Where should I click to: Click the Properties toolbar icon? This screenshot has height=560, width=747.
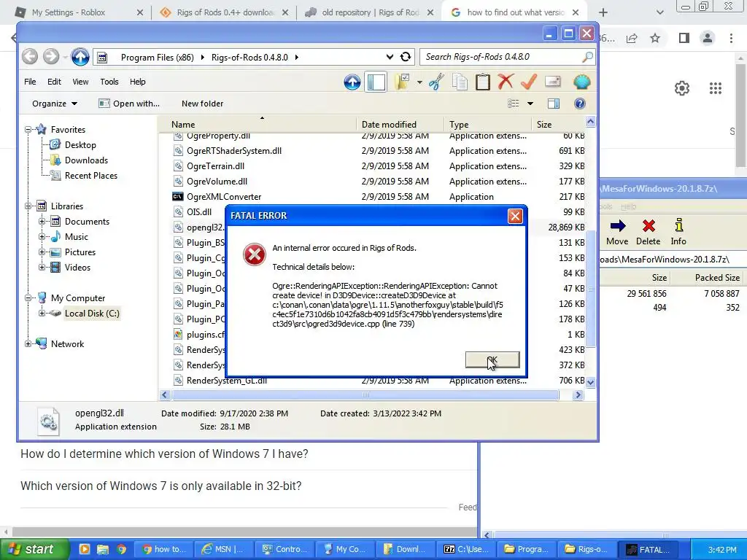(552, 82)
